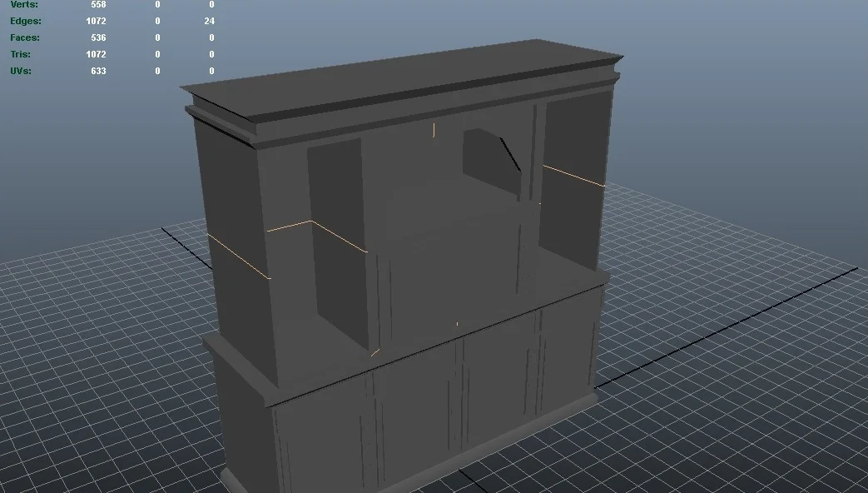Screen dimensions: 868x493
Task: Click the "Verts:" label in the poly count HUD
Action: click(x=24, y=4)
